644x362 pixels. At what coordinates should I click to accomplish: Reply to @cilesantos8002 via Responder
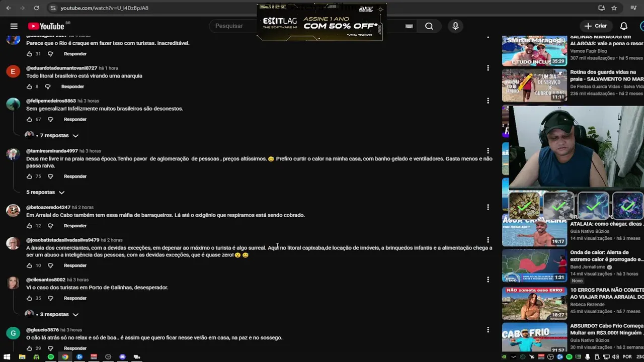point(75,298)
